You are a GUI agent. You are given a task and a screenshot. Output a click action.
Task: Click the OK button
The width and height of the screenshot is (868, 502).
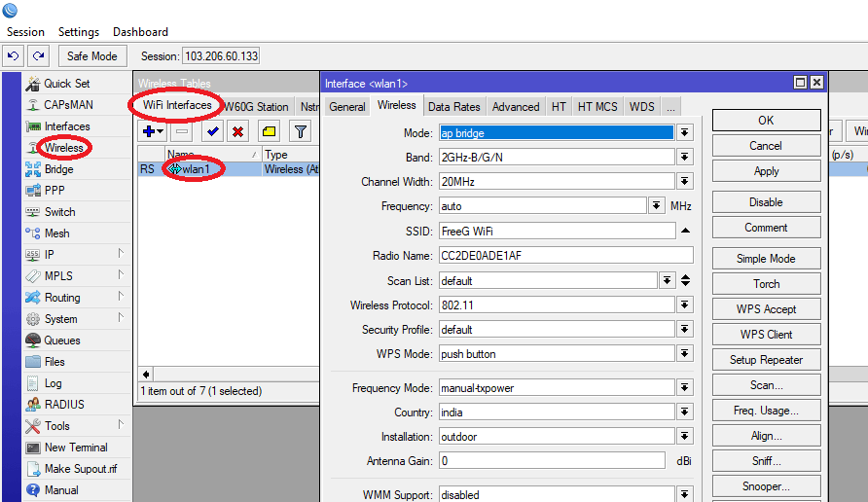pyautogui.click(x=766, y=121)
